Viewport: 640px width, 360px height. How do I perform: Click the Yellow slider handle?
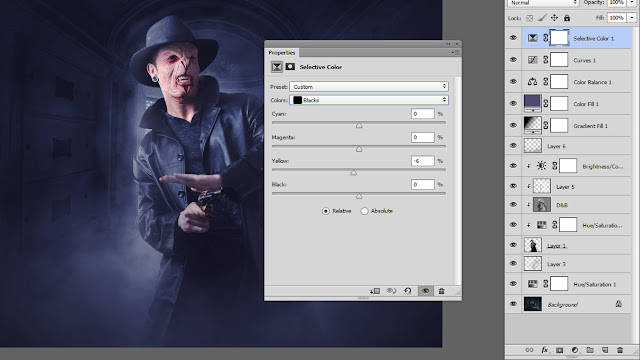coord(353,173)
